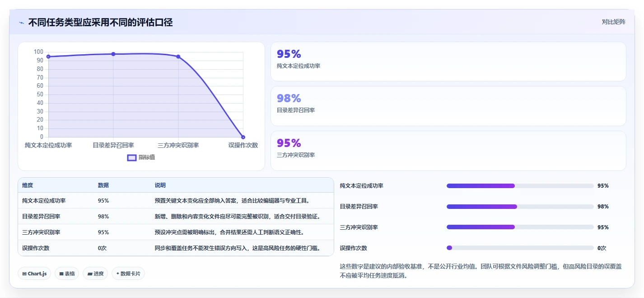Click the 纯文本定位成功率 progress bar
This screenshot has width=644, height=298.
pyautogui.click(x=520, y=186)
